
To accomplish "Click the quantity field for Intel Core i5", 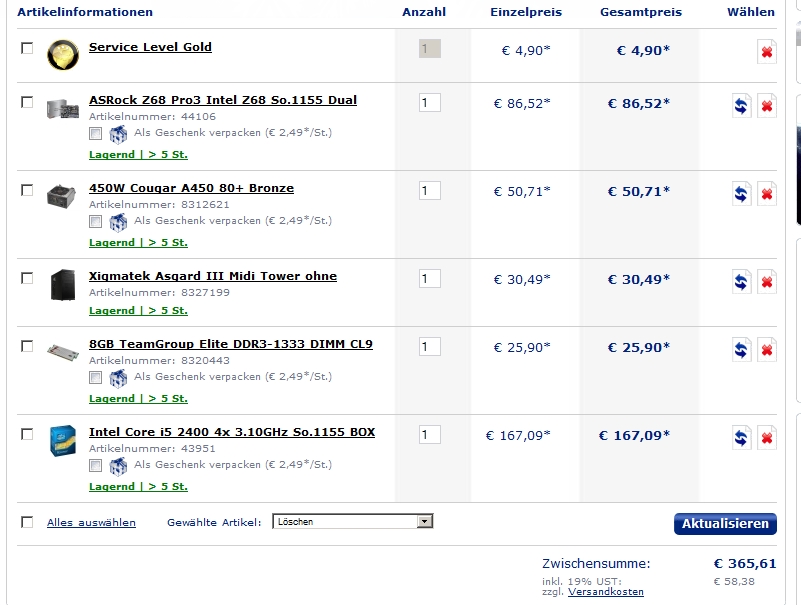I will 430,435.
